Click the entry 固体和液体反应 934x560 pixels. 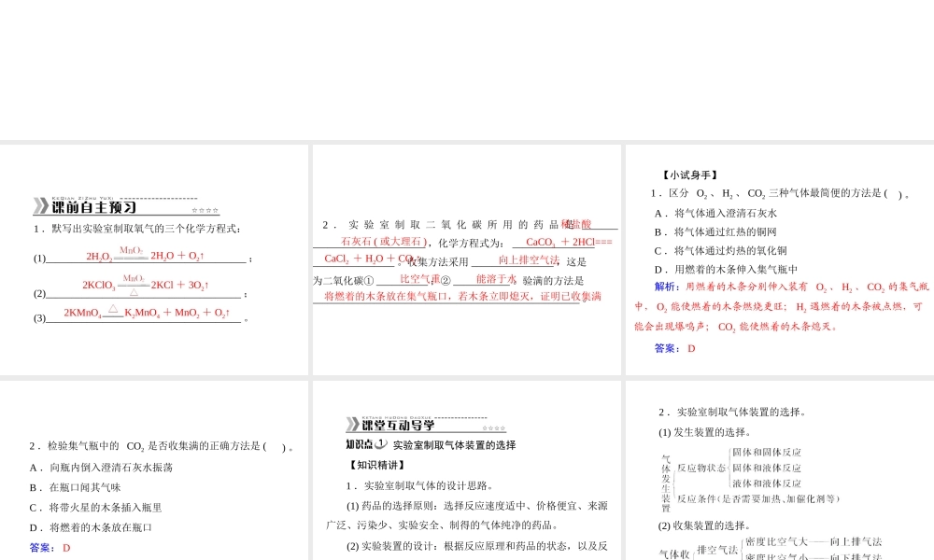pyautogui.click(x=767, y=469)
